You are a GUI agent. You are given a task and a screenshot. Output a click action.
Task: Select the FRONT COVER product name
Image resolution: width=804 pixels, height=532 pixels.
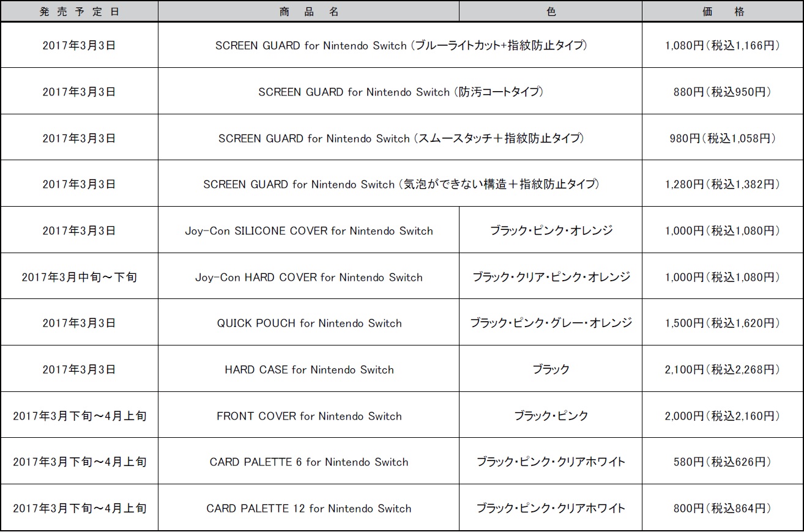308,416
